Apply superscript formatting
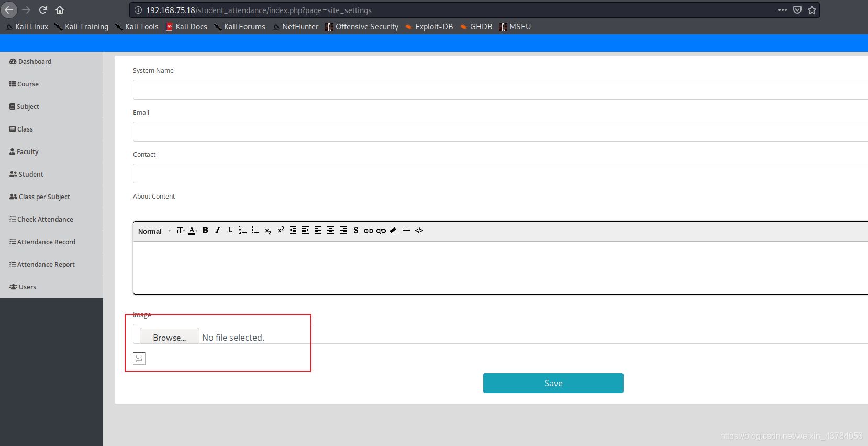868x446 pixels. pos(281,230)
